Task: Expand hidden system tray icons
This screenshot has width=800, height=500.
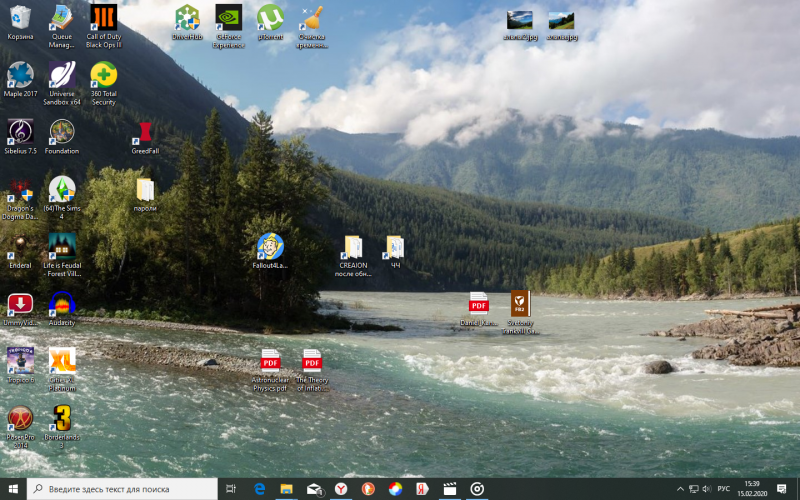Action: click(x=680, y=489)
